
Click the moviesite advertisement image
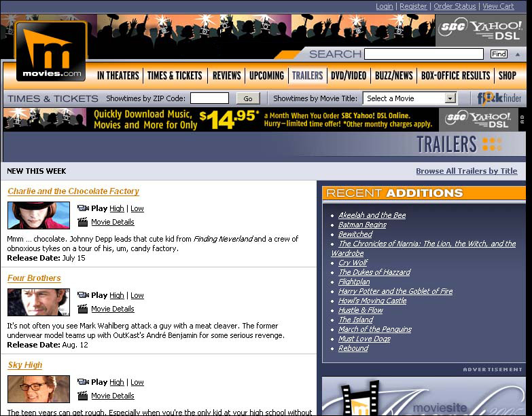click(x=423, y=396)
